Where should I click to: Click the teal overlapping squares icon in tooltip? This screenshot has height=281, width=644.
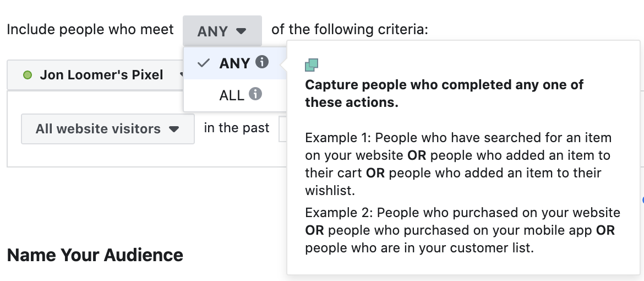312,65
